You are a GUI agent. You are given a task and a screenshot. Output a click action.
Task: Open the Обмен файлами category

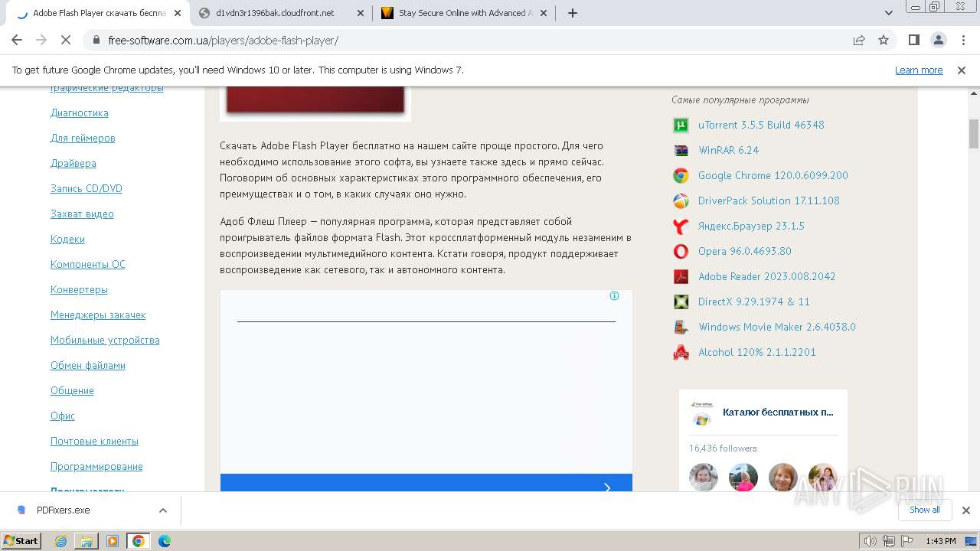tap(88, 366)
